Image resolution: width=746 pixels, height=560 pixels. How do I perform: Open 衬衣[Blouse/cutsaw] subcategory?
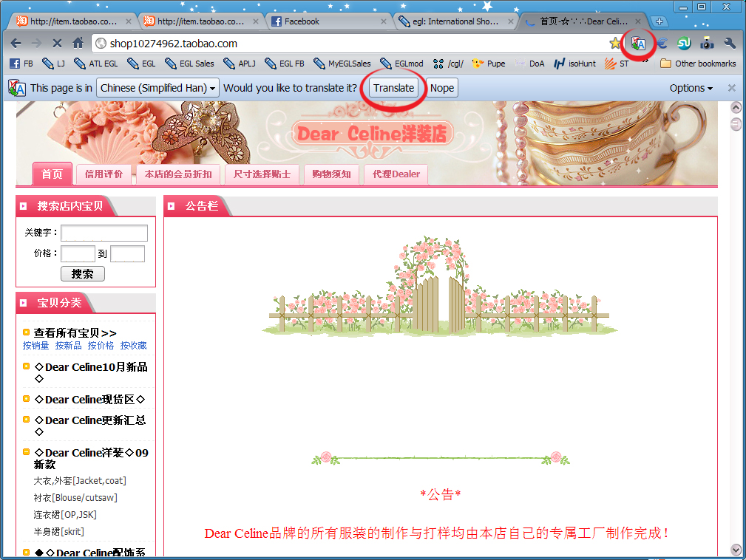(x=75, y=498)
